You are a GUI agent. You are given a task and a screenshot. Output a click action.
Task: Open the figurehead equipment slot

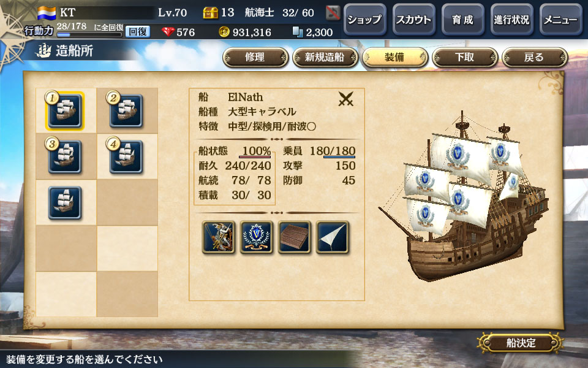pos(219,237)
